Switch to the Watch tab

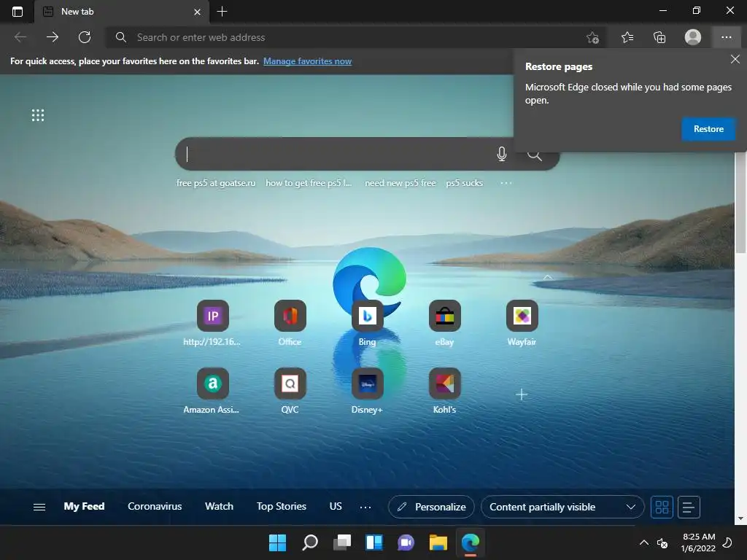pos(219,506)
